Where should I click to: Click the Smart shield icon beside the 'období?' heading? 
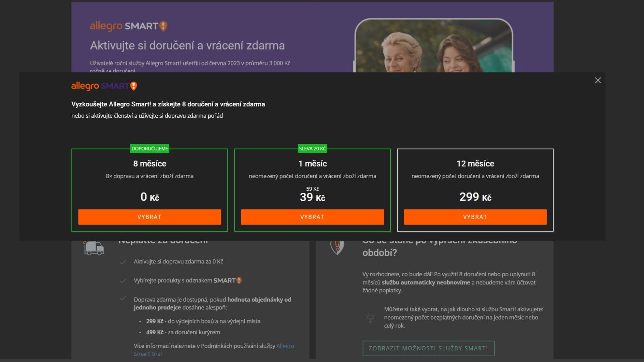(x=337, y=247)
